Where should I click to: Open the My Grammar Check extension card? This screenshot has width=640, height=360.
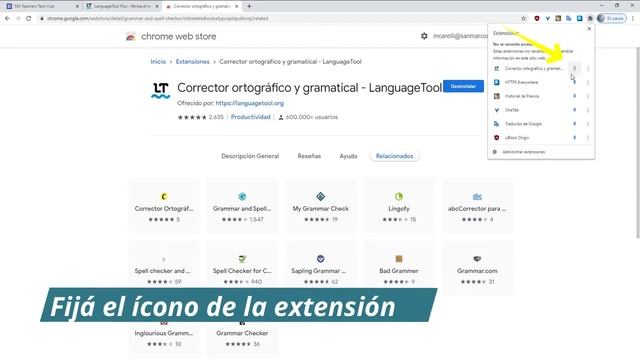click(x=320, y=206)
